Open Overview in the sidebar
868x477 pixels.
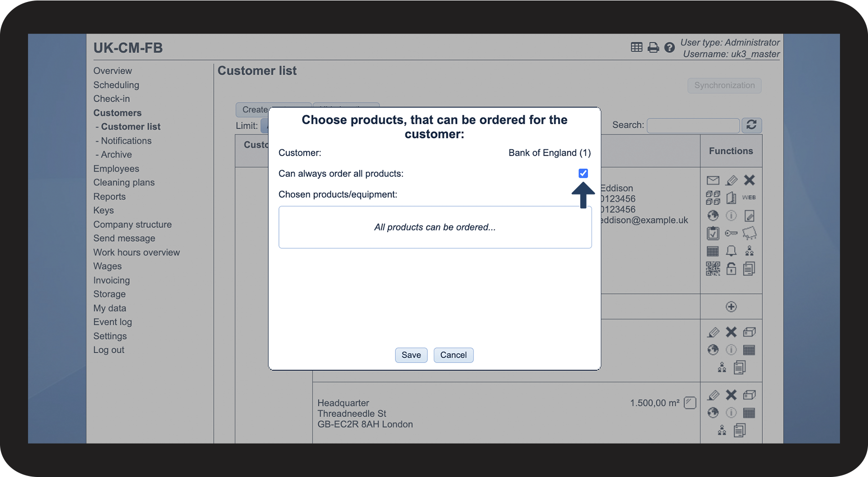click(112, 71)
